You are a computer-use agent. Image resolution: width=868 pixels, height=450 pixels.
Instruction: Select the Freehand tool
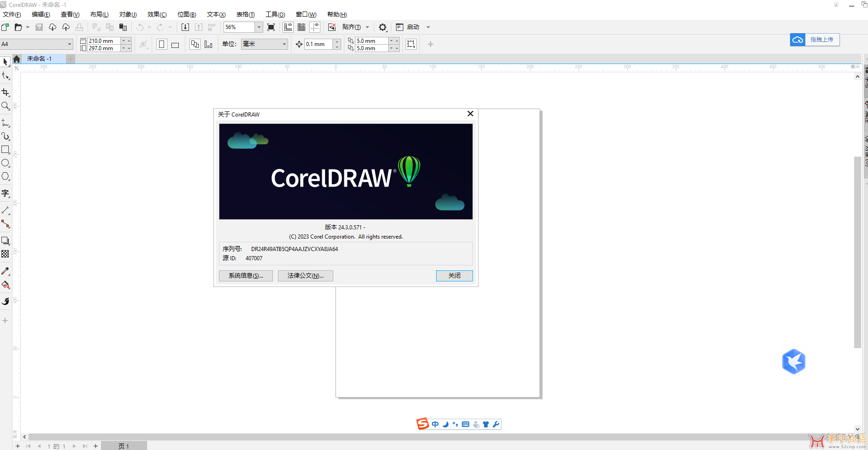(x=6, y=123)
